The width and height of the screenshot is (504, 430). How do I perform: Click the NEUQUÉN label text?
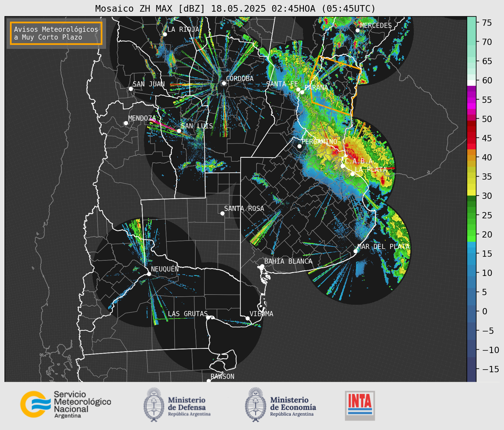pos(165,269)
